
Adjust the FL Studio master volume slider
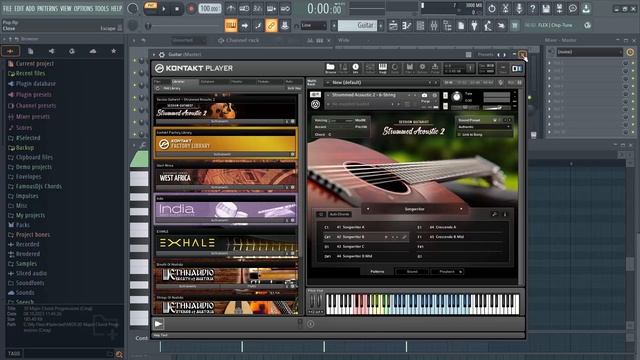click(184, 26)
